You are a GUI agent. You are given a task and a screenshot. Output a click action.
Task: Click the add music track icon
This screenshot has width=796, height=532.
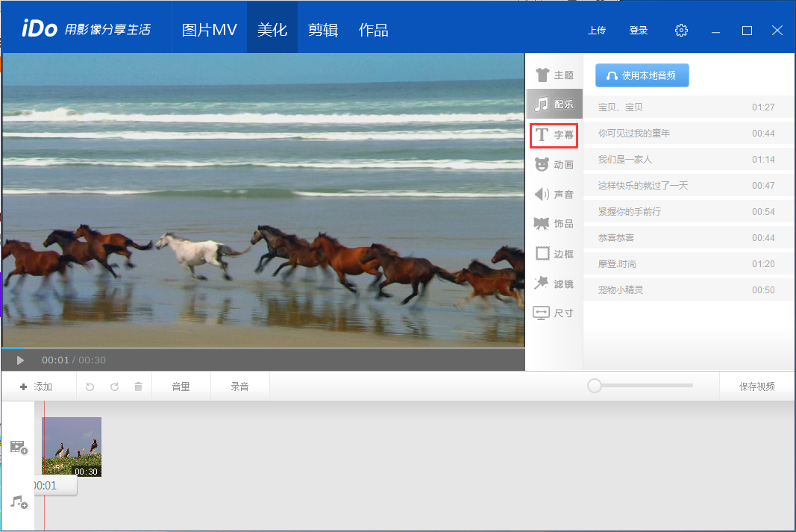[19, 502]
